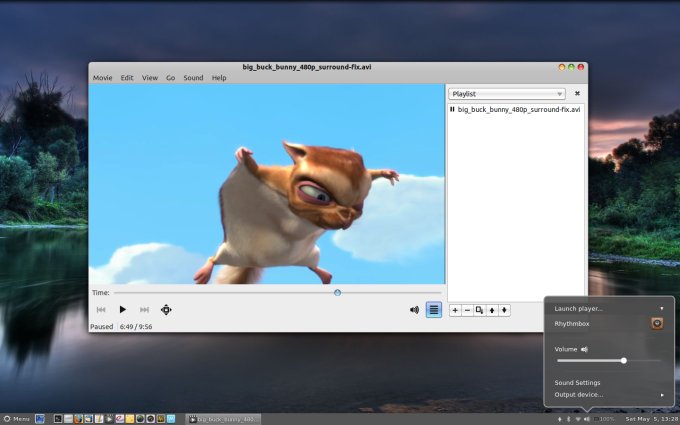The width and height of the screenshot is (680, 425).
Task: Open the network tray icon
Action: [x=578, y=419]
